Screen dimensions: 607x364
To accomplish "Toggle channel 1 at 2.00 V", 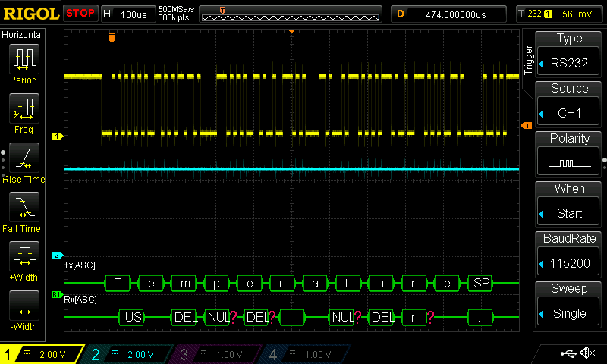I will [42, 354].
